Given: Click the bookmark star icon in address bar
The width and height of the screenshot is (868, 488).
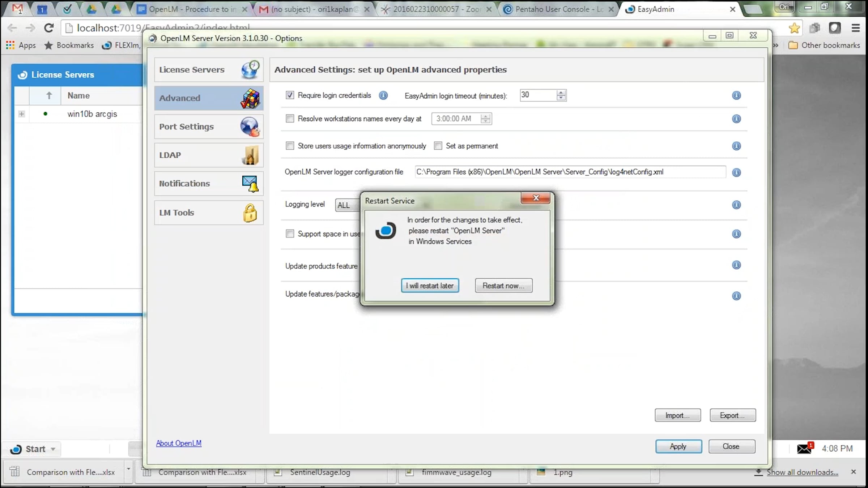Looking at the screenshot, I should click(x=794, y=28).
